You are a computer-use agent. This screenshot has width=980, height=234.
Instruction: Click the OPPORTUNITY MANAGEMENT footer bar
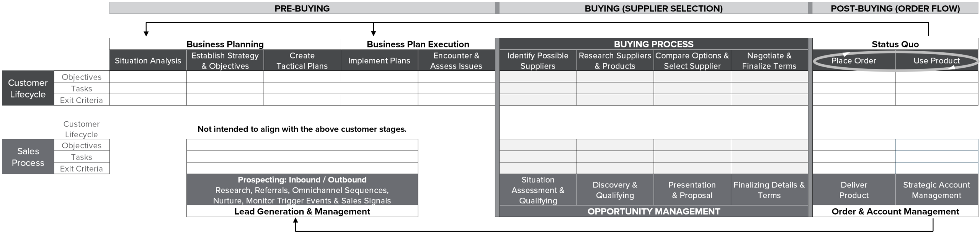(653, 211)
